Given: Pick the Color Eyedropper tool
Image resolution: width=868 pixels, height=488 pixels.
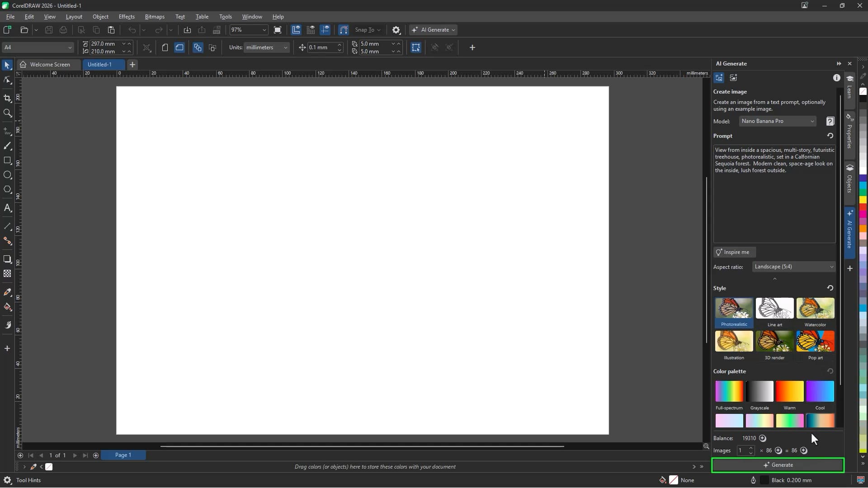Looking at the screenshot, I should coord(7,292).
